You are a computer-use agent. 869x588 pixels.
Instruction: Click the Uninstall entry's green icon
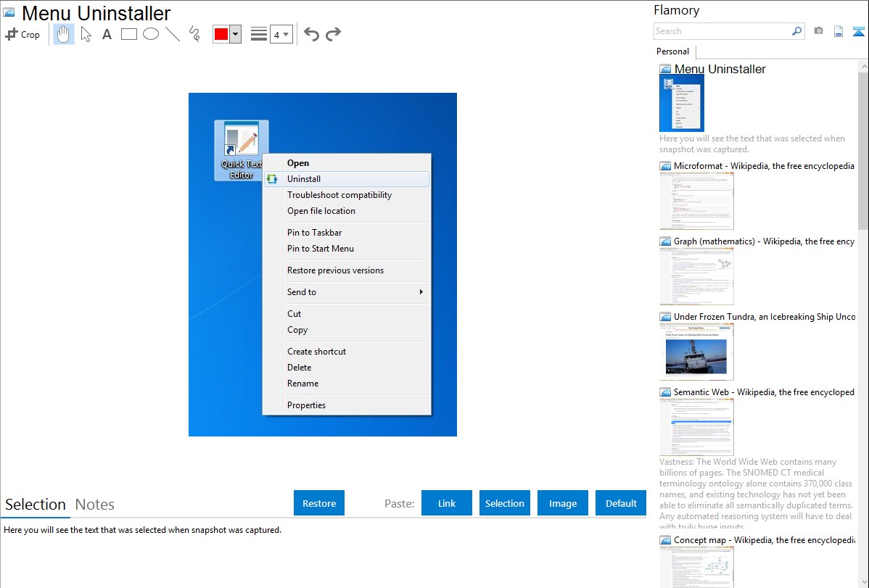(272, 179)
